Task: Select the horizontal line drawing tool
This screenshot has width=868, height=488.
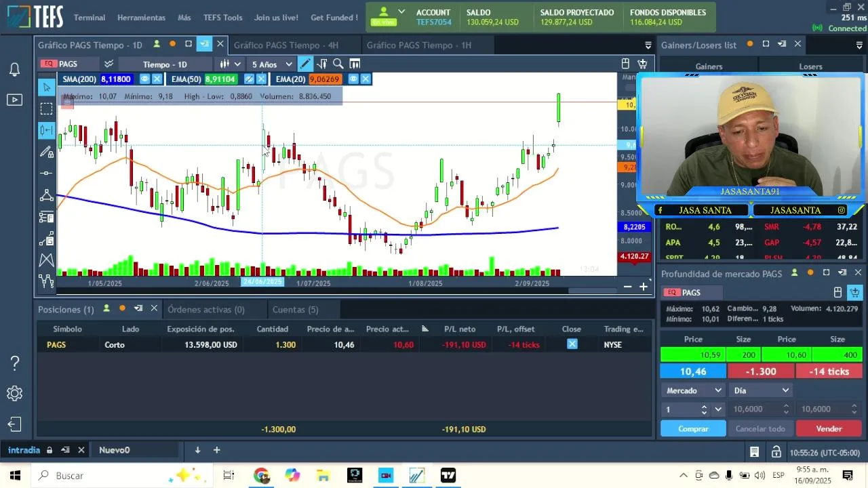Action: coord(46,174)
